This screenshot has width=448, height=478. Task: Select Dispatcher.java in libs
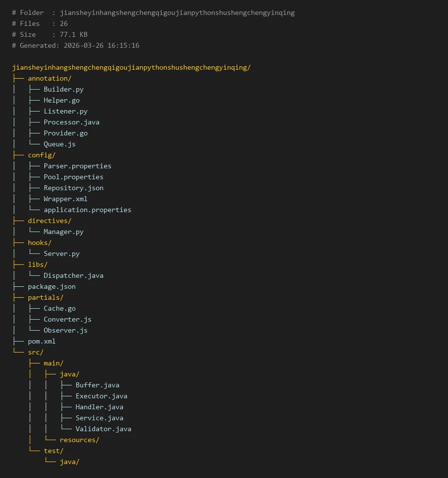tap(73, 275)
